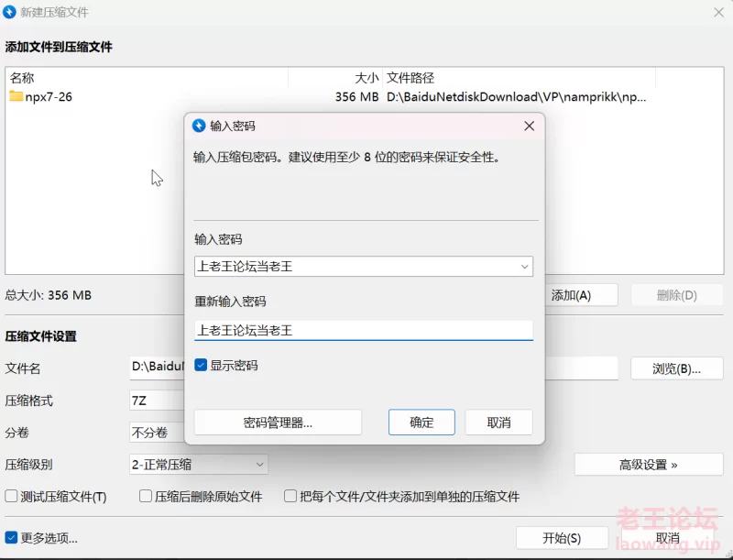733x560 pixels.
Task: Click the 确定 button in password dialog
Action: [421, 423]
